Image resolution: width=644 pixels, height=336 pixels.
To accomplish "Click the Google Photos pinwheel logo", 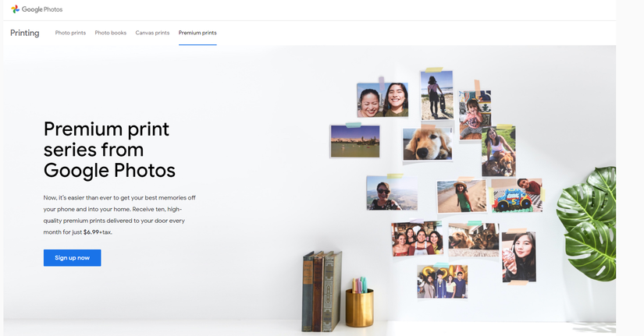I will click(15, 9).
